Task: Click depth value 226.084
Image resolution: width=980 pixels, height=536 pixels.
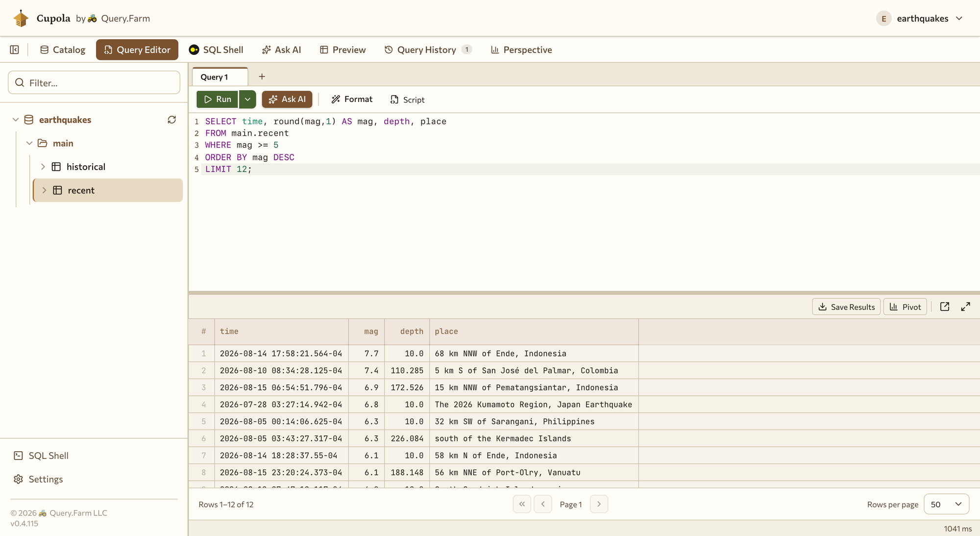Action: point(407,438)
